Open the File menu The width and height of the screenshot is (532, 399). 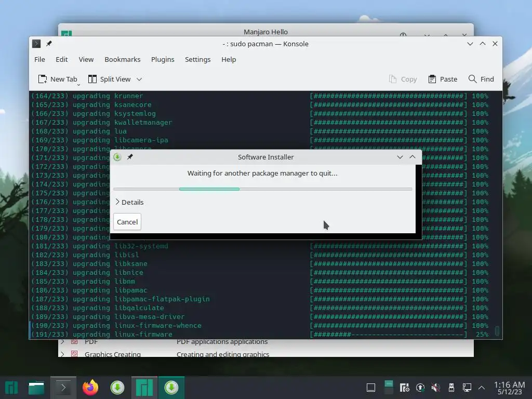[x=39, y=59]
